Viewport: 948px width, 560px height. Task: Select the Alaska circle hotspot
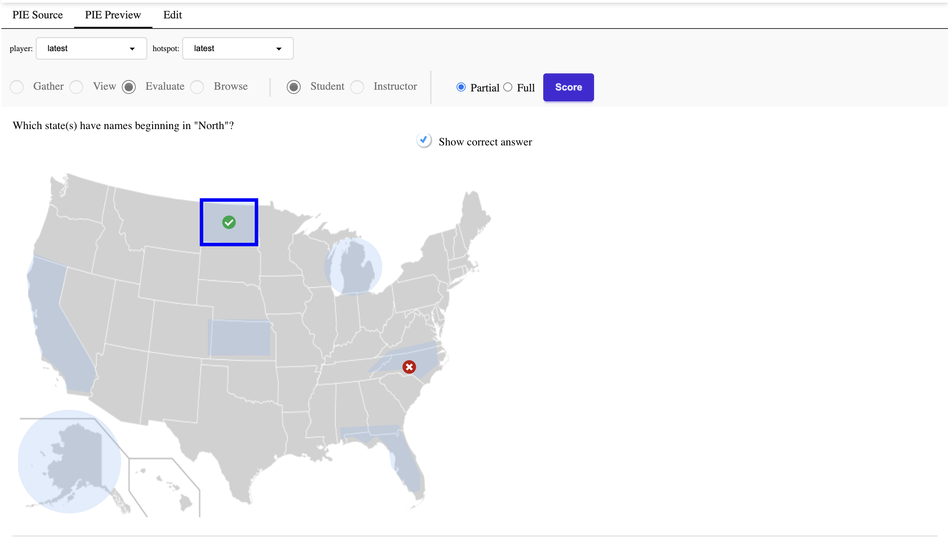tap(70, 461)
